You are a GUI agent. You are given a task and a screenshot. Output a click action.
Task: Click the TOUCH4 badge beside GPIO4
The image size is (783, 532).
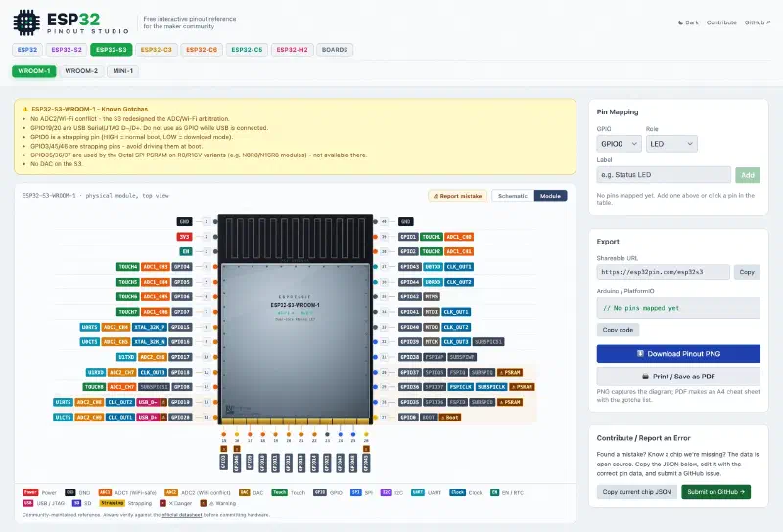(x=128, y=267)
